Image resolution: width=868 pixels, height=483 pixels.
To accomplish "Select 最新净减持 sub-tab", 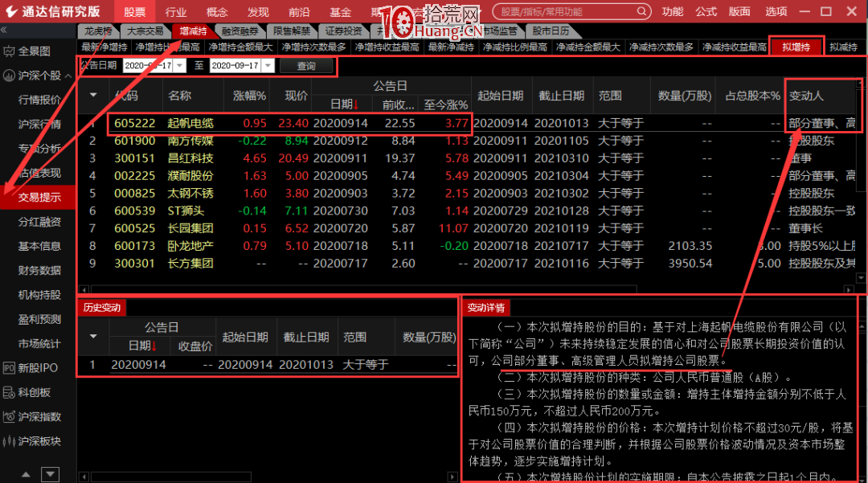I will click(451, 47).
